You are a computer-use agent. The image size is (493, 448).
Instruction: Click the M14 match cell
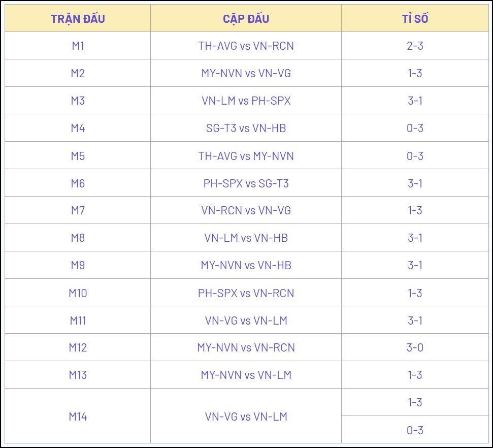[78, 416]
